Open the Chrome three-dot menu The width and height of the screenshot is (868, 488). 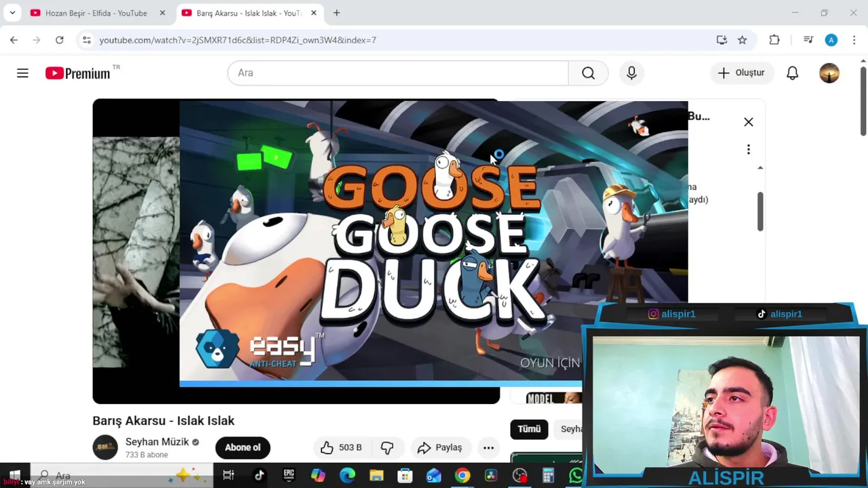tap(854, 40)
